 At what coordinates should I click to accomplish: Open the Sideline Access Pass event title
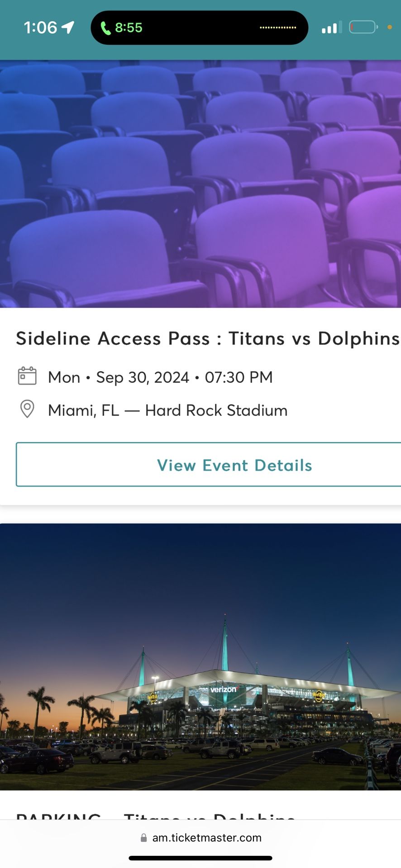point(208,339)
